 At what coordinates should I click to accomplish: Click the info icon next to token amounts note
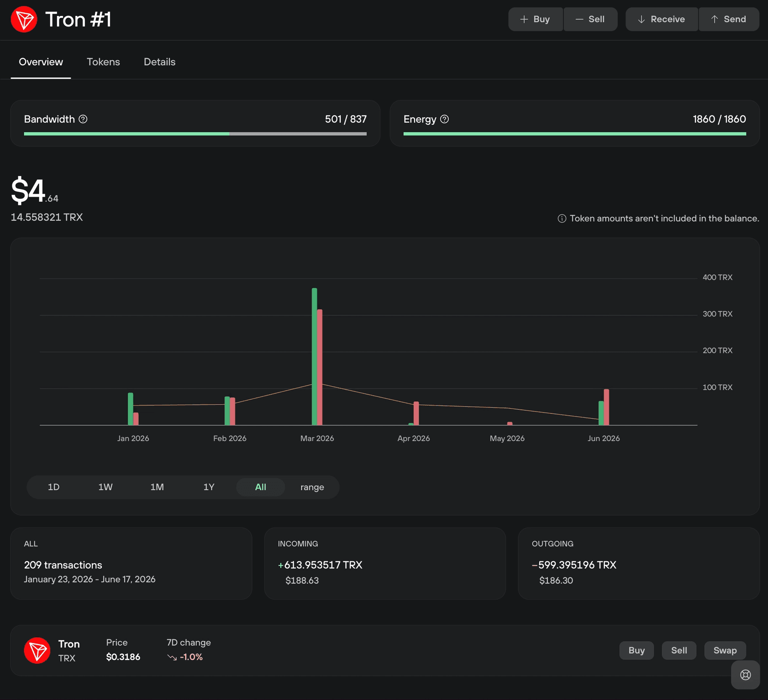[x=562, y=219]
